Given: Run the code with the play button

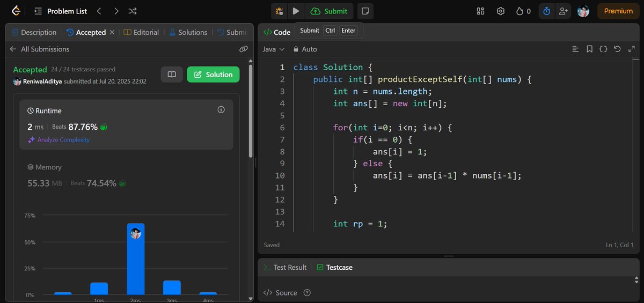Looking at the screenshot, I should [x=296, y=11].
